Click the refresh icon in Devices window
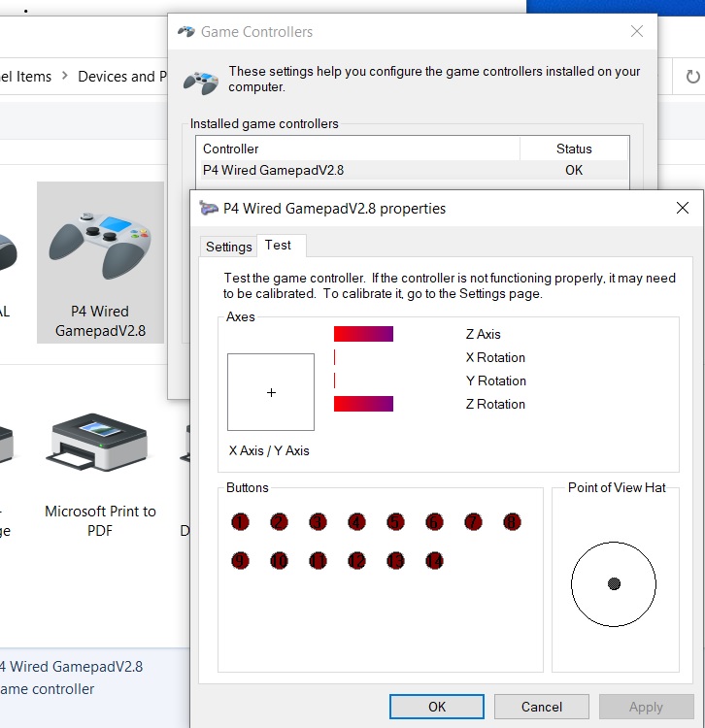The width and height of the screenshot is (705, 728). (692, 76)
